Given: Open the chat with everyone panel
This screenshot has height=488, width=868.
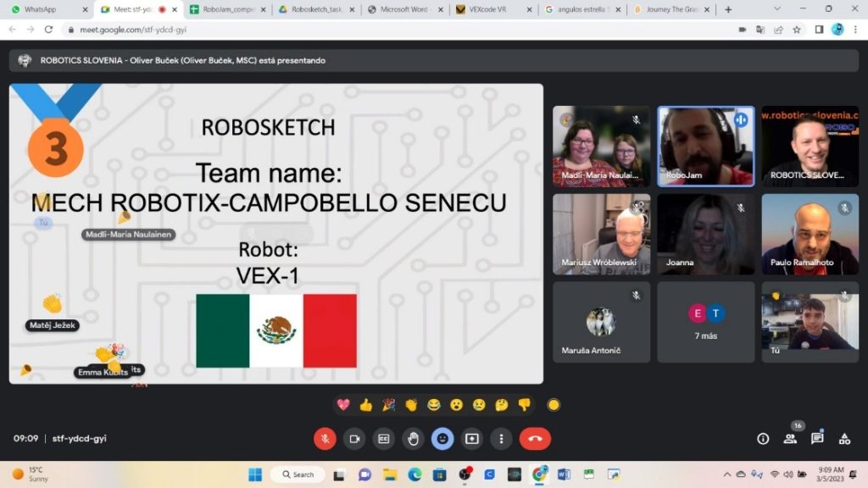Looking at the screenshot, I should 817,439.
